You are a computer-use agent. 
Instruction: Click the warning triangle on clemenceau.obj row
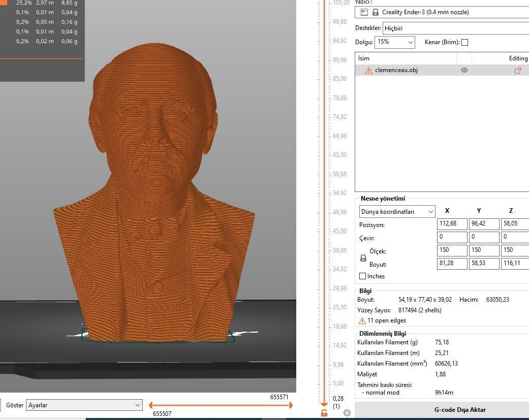pos(369,70)
